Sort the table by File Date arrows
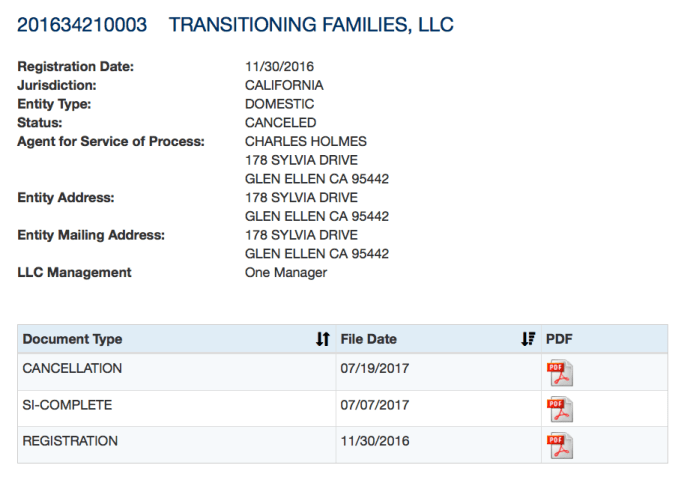Screen dimensions: 699x477 pos(528,340)
